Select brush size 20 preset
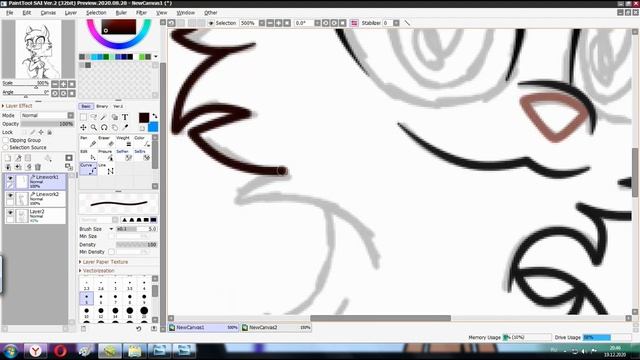This screenshot has width=640, height=360. pos(144,312)
